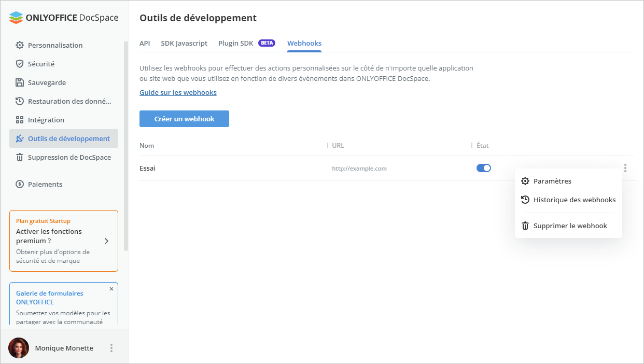Click the Personnalisation gear icon

20,45
